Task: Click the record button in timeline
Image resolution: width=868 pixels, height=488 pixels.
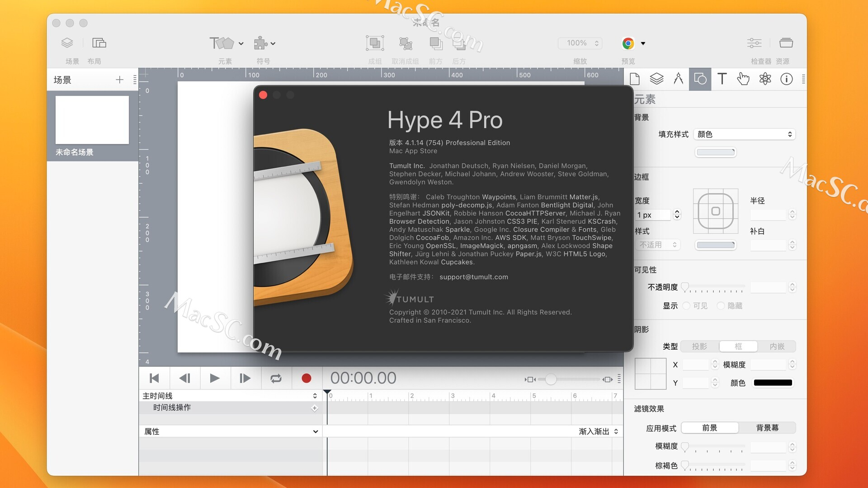Action: pos(307,378)
